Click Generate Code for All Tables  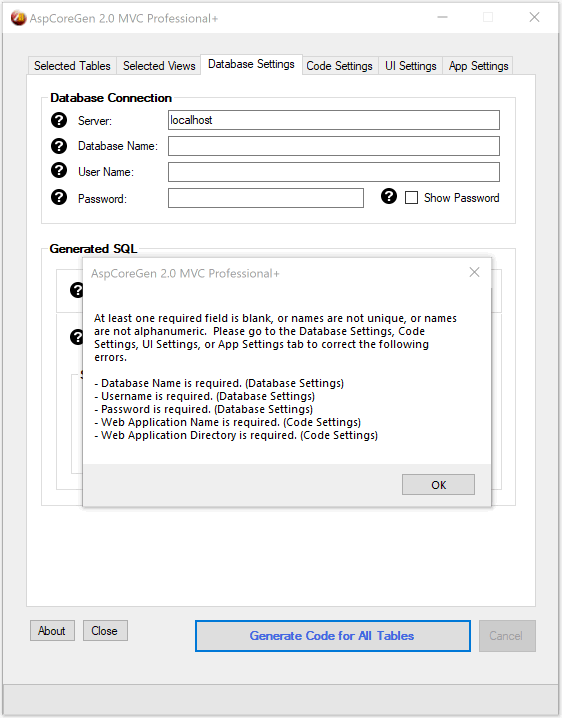pos(333,636)
